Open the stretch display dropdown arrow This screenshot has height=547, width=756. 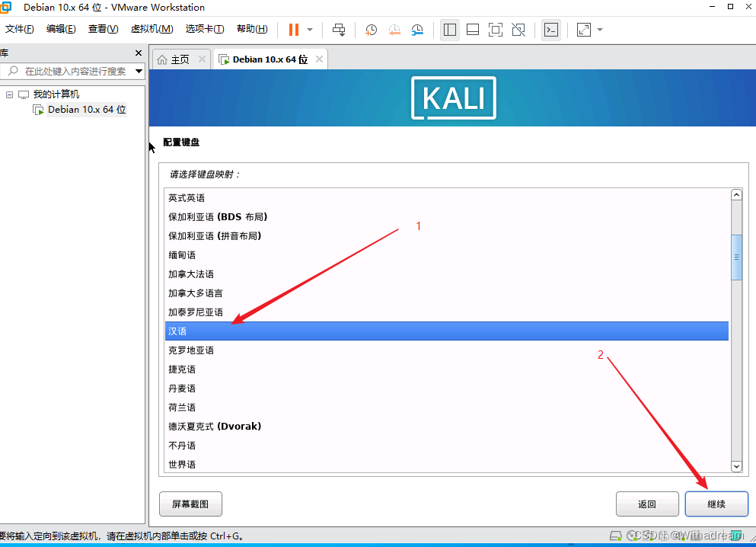(600, 30)
